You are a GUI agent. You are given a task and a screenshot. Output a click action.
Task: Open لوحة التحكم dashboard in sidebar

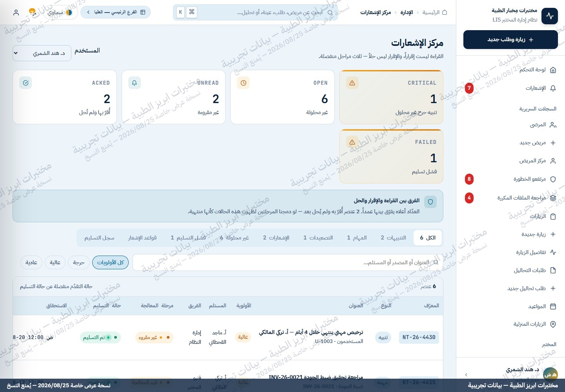pyautogui.click(x=510, y=70)
